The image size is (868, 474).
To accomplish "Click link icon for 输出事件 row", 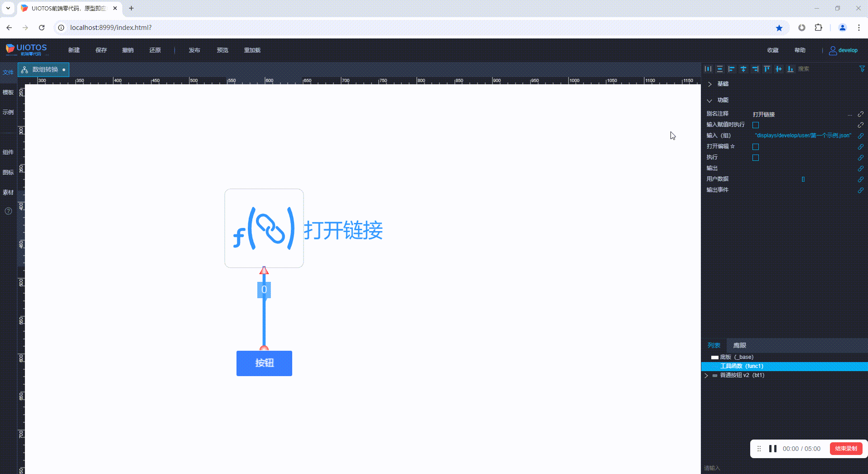I will pyautogui.click(x=861, y=190).
